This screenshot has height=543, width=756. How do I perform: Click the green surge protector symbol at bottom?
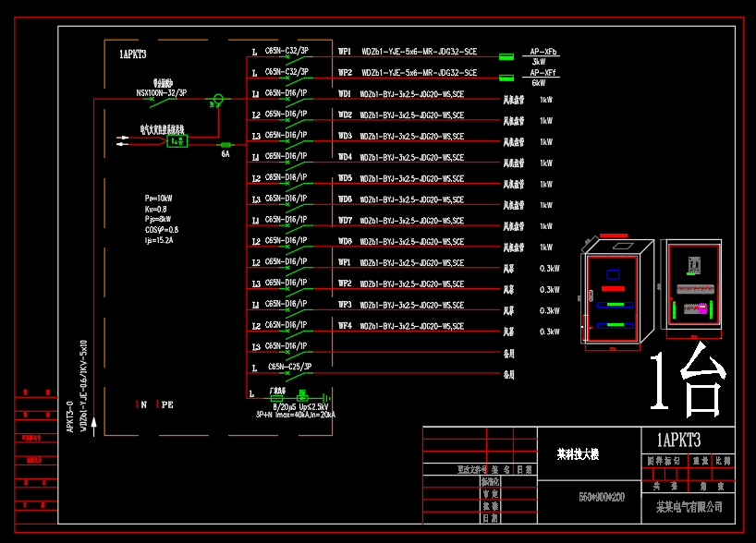coord(302,398)
